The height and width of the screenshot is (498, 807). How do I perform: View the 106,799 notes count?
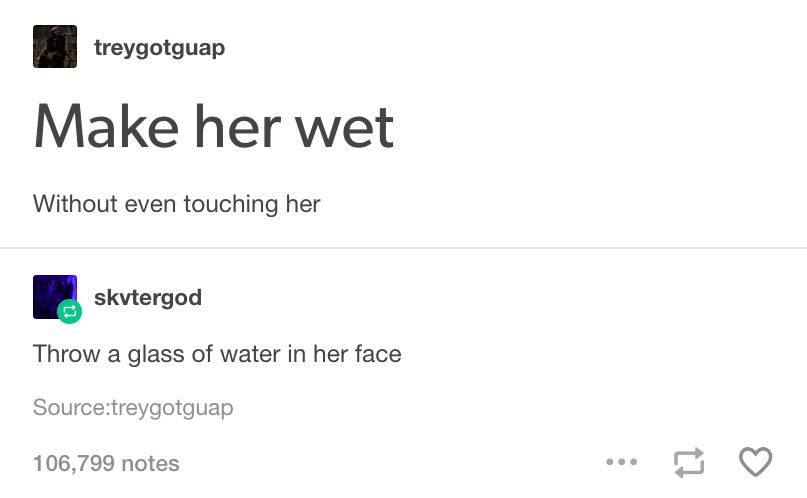(x=106, y=463)
